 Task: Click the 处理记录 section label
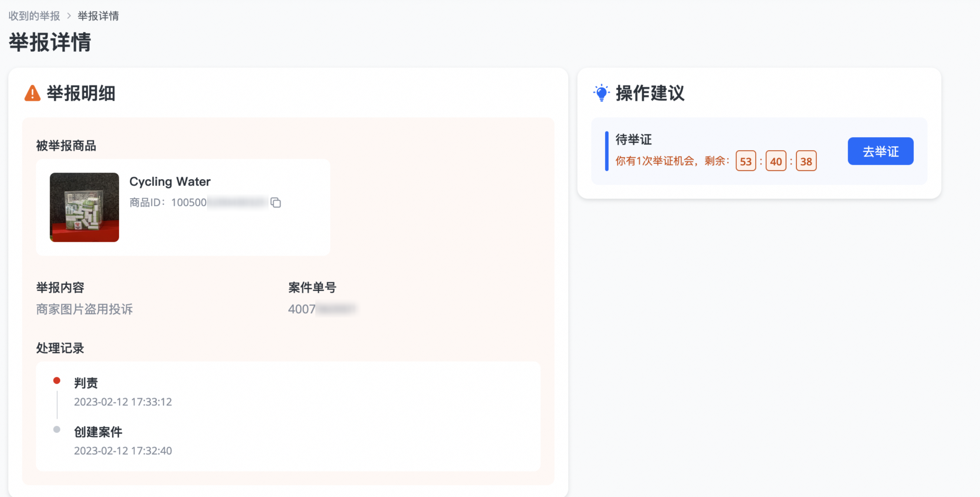[x=60, y=348]
